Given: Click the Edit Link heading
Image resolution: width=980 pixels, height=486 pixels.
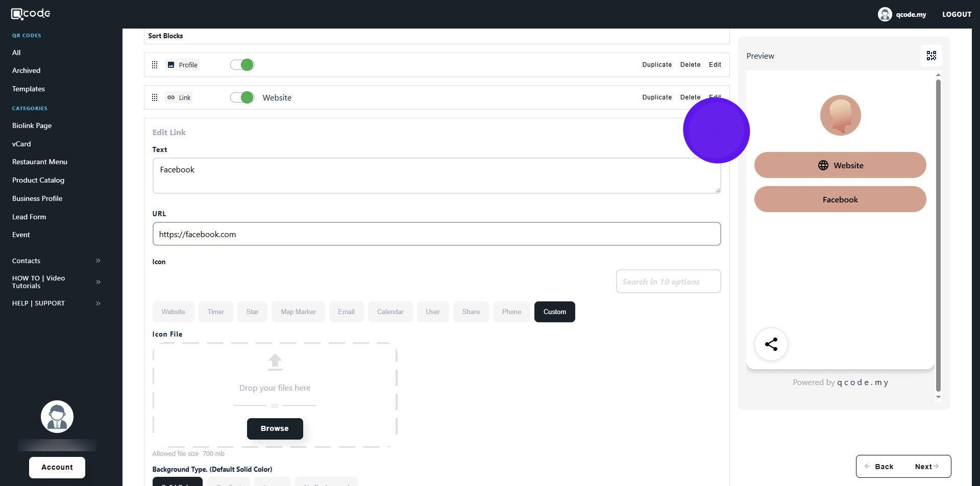Looking at the screenshot, I should pyautogui.click(x=169, y=133).
